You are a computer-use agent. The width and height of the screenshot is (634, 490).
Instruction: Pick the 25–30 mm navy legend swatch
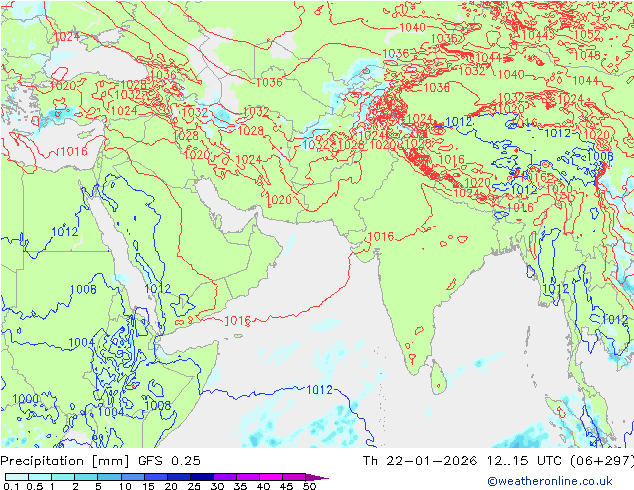(201, 477)
